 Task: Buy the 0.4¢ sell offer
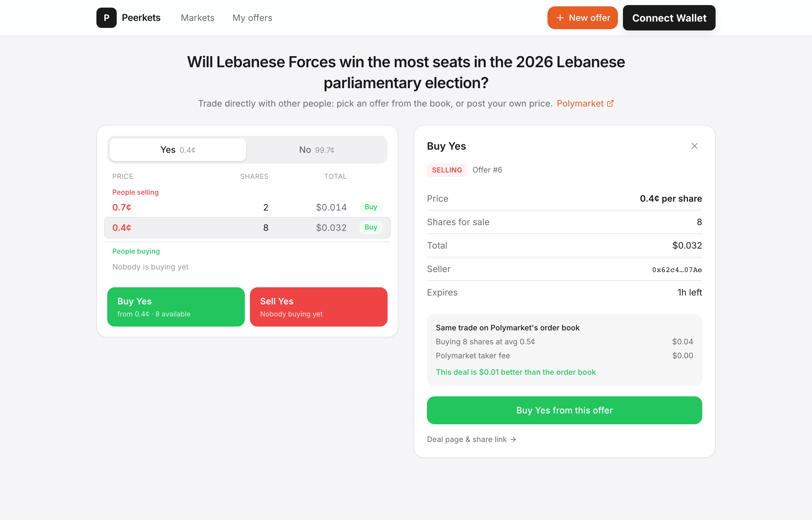point(371,227)
